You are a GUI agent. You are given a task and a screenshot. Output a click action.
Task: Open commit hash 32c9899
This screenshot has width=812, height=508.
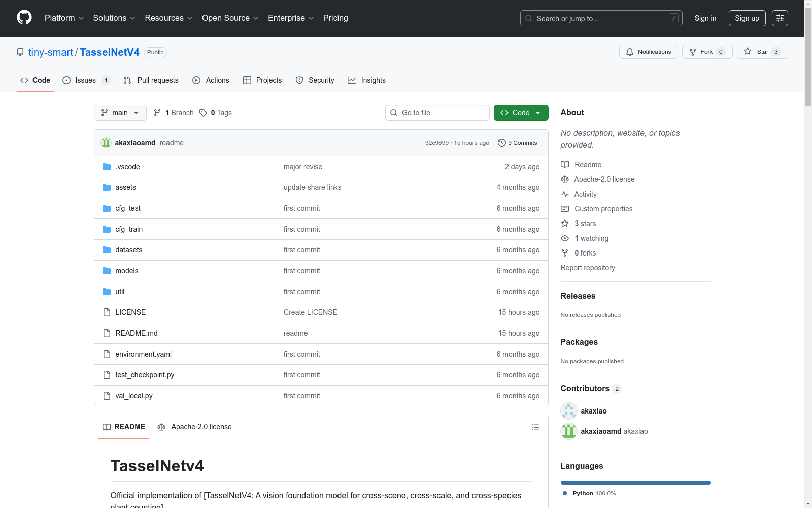(437, 143)
